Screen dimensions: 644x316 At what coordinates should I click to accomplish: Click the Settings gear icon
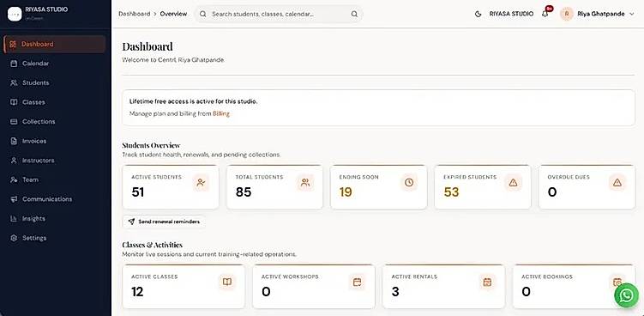14,238
